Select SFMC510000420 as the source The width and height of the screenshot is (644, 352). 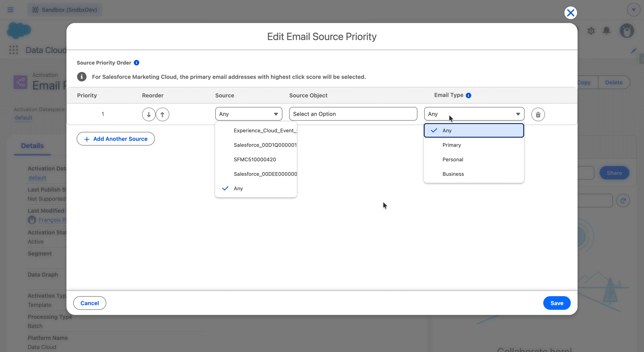tap(255, 160)
